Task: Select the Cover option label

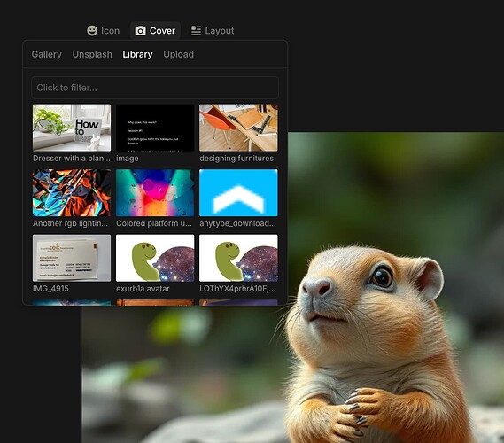Action: point(162,31)
